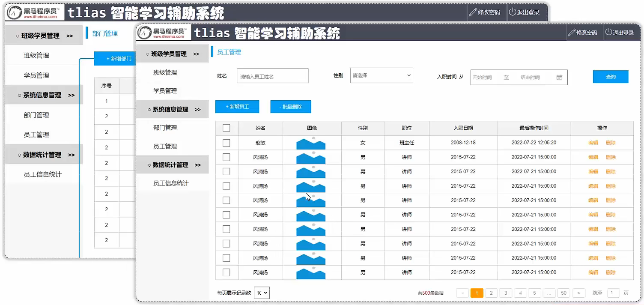The height and width of the screenshot is (305, 644).
Task: Click the 黑马程序员 logo in the front window
Action: pos(163,32)
